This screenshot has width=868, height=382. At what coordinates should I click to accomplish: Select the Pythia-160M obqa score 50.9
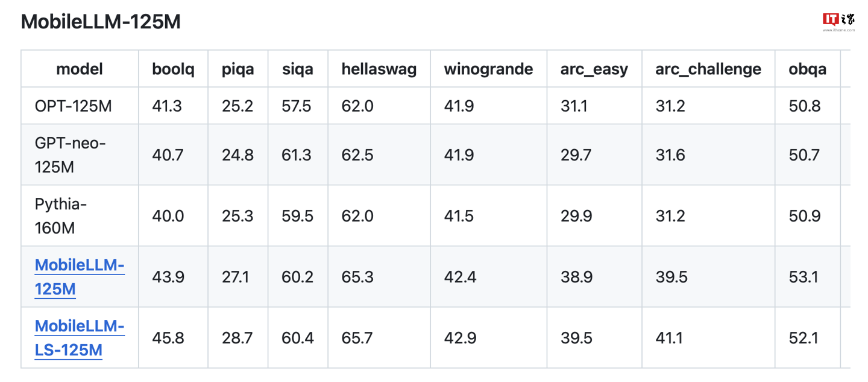click(804, 216)
